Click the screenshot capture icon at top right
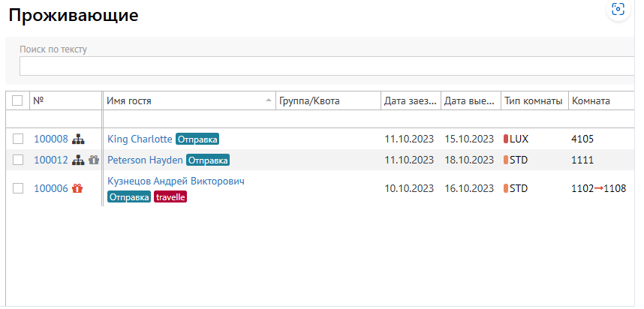Viewport: 644px width, 309px height. tap(618, 9)
